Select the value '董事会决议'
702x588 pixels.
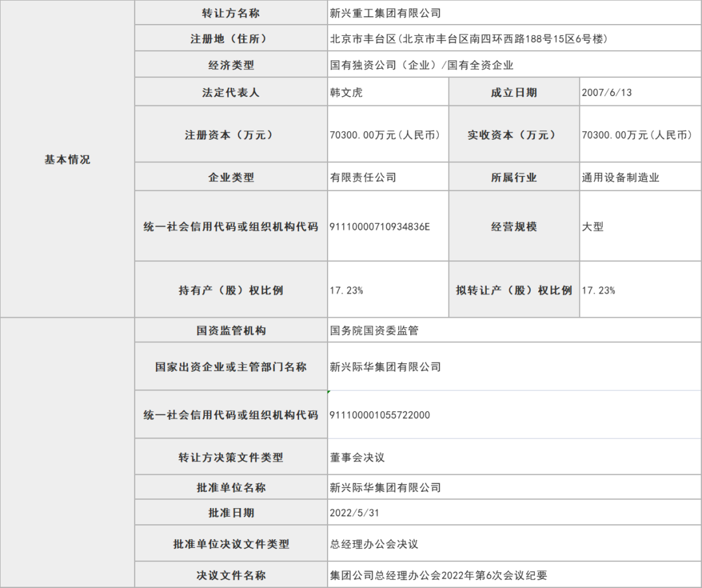[x=357, y=457]
